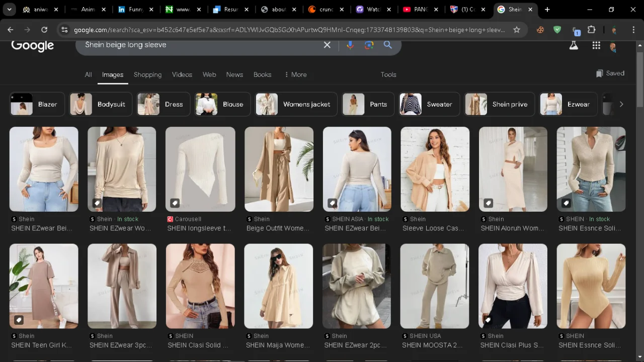
Task: Open the SHEIN EZwear 3pc link
Action: 120,345
